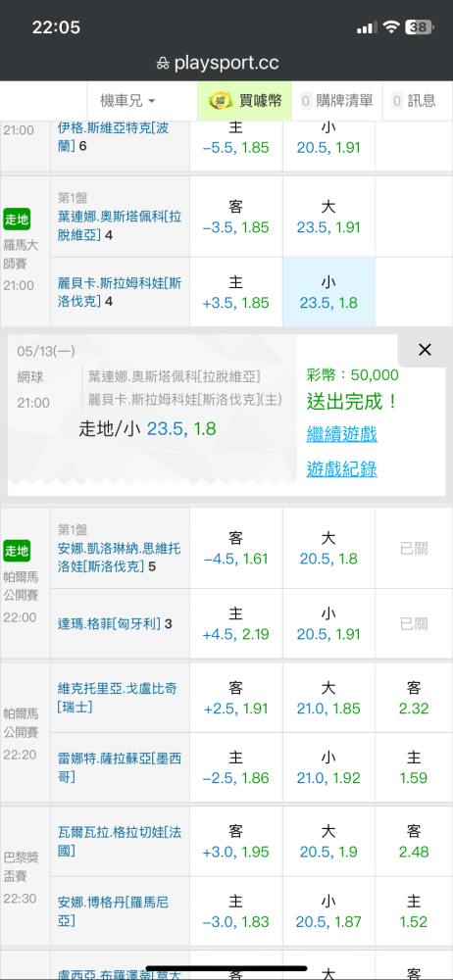This screenshot has height=980, width=453.
Task: Select 客 +3.0, 1.95 for 格拉切娃
Action: coord(236,841)
